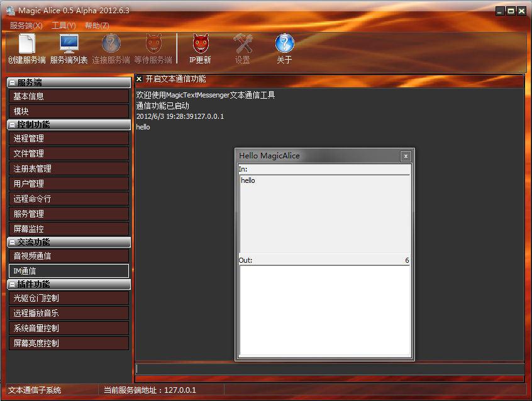Click the 创建服务端 document icon
The width and height of the screenshot is (532, 401).
27,44
